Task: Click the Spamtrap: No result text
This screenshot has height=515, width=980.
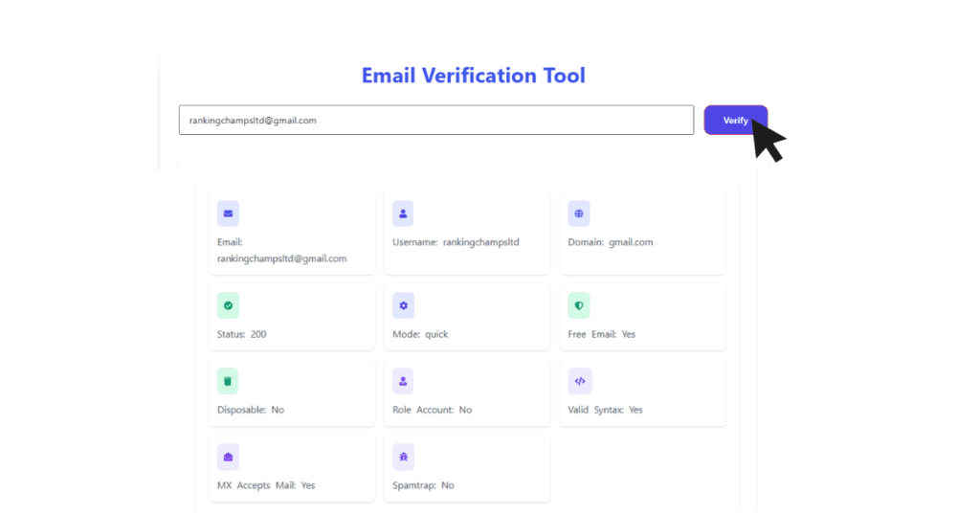Action: (423, 485)
